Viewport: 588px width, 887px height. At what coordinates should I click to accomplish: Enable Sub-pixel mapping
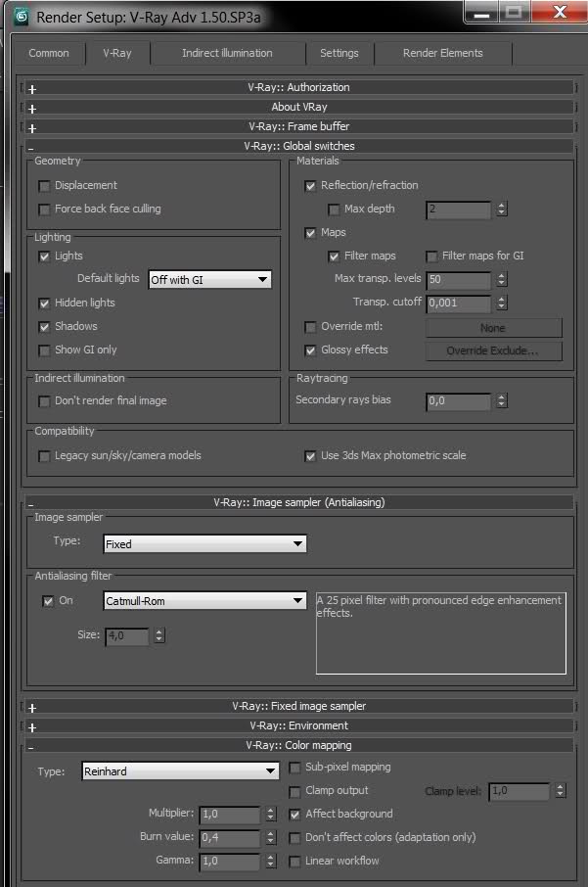[x=294, y=768]
